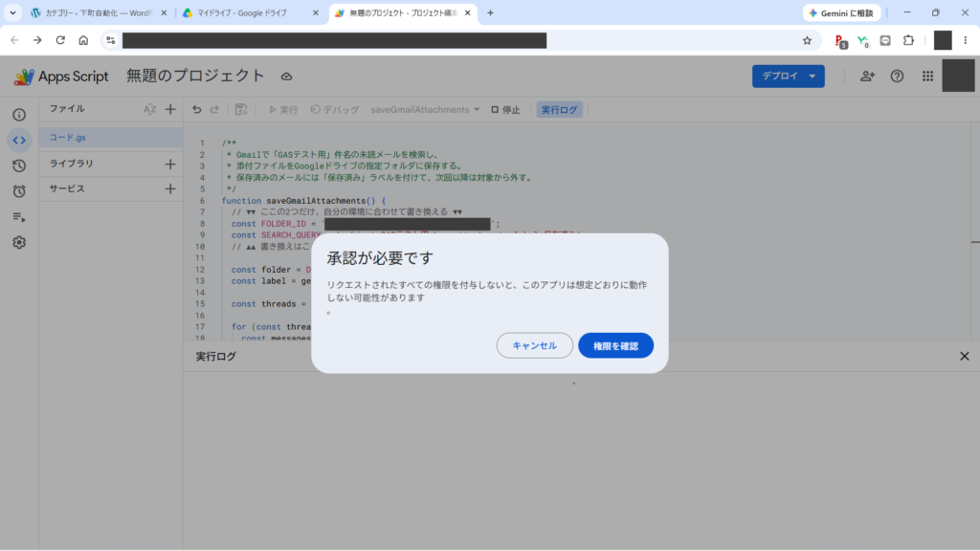Share project with add person icon
This screenshot has height=551, width=980.
coord(867,77)
